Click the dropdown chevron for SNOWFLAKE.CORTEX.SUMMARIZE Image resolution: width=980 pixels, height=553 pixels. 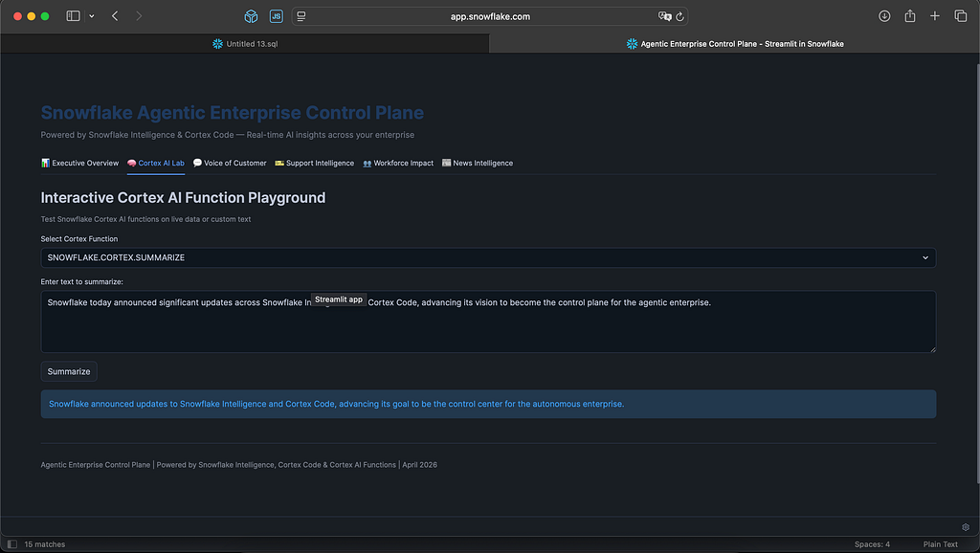925,257
